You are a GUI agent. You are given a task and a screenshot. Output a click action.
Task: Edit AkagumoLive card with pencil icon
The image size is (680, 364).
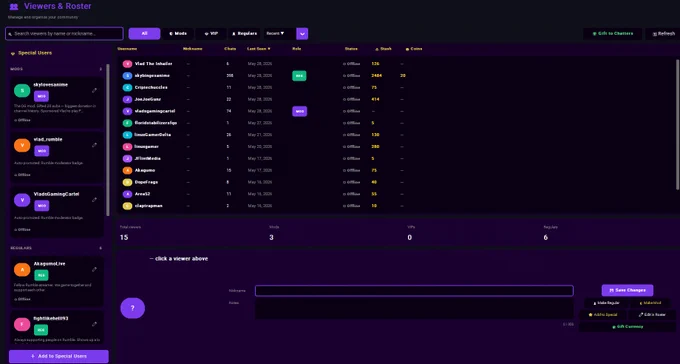[x=94, y=269]
